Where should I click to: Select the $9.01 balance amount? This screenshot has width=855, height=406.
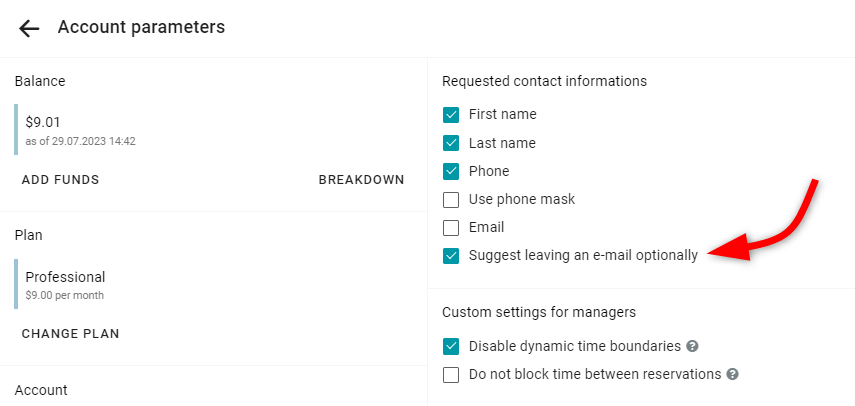pyautogui.click(x=43, y=122)
